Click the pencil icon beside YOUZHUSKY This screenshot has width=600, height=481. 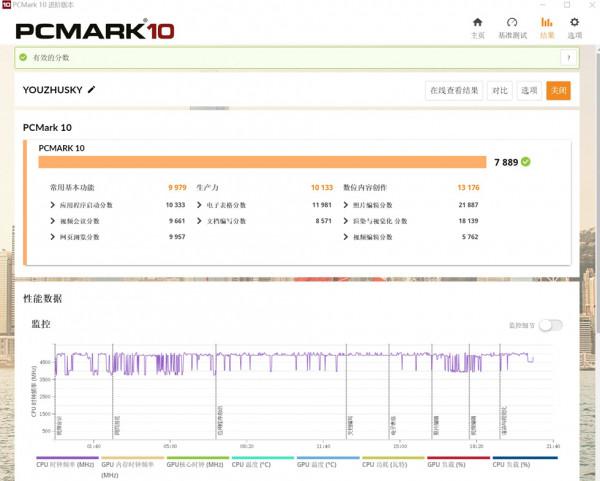[x=92, y=90]
